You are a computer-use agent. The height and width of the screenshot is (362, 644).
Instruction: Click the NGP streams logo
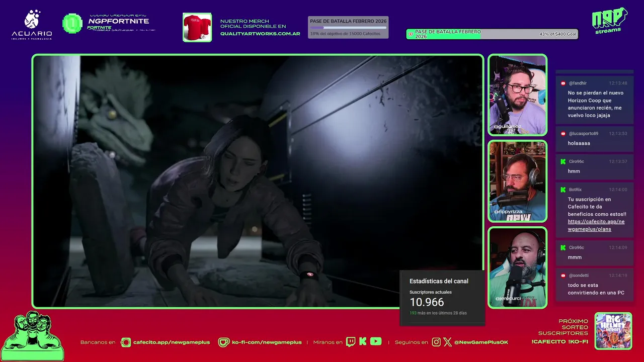(609, 21)
